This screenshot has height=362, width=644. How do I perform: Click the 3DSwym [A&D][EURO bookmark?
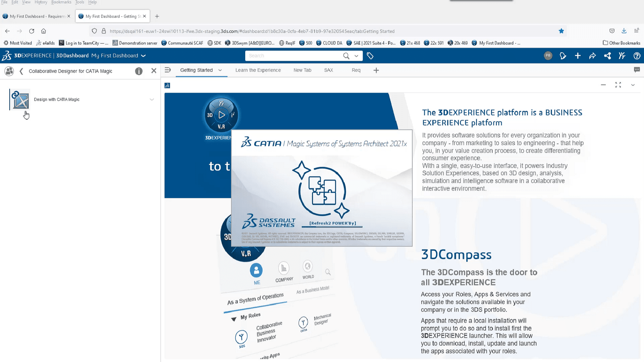250,43
